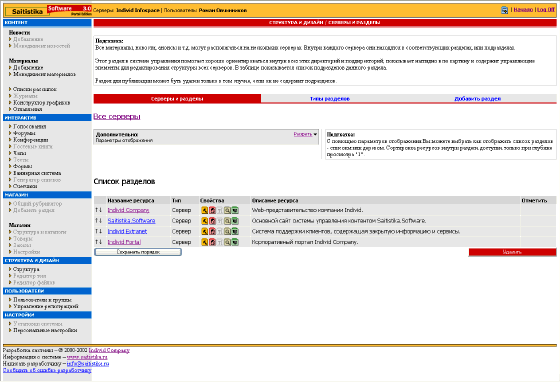Click the red Удалить button

512,252
